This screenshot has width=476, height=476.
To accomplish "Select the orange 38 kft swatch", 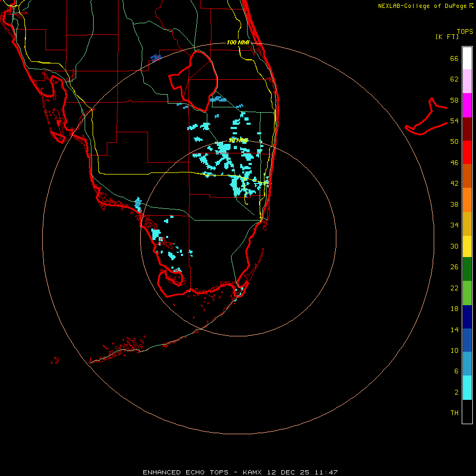I will coord(467,200).
